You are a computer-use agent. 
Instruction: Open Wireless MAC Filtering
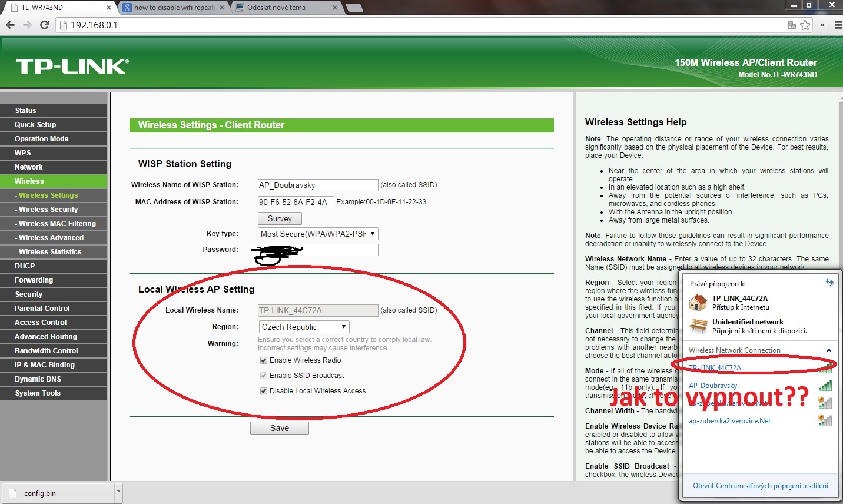[54, 224]
